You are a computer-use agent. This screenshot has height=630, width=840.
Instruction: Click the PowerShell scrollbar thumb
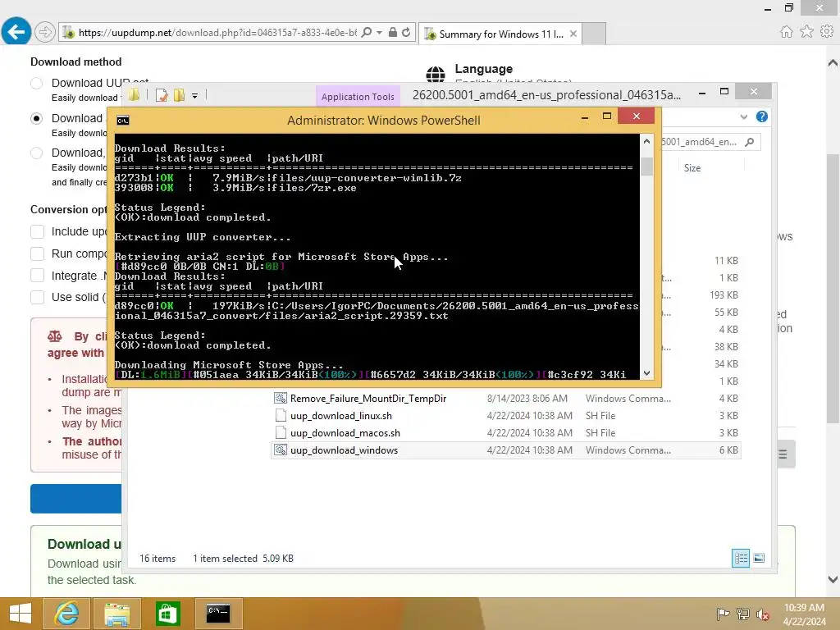pyautogui.click(x=646, y=167)
